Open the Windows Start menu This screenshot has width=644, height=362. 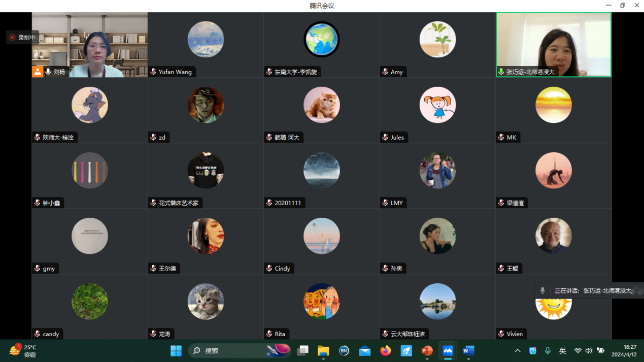pyautogui.click(x=176, y=351)
